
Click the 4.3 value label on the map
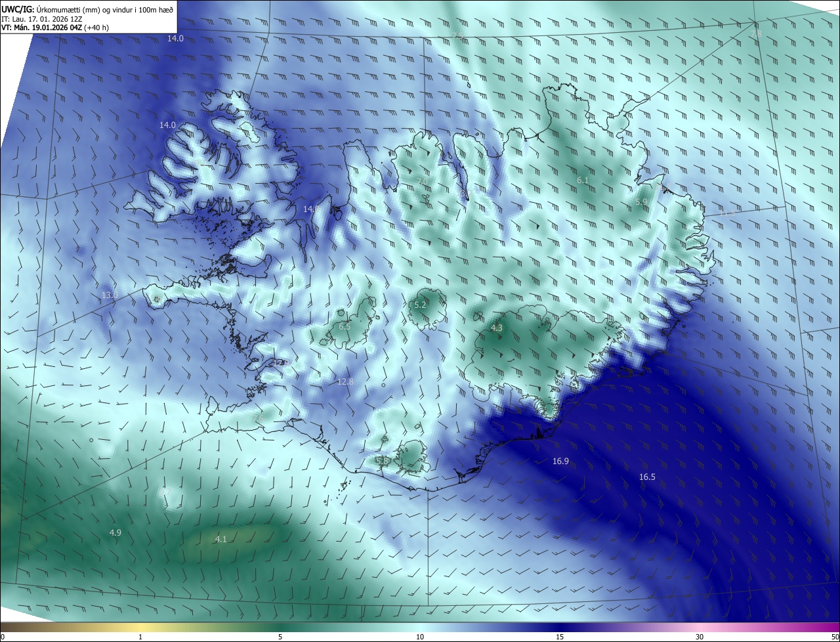pos(497,328)
